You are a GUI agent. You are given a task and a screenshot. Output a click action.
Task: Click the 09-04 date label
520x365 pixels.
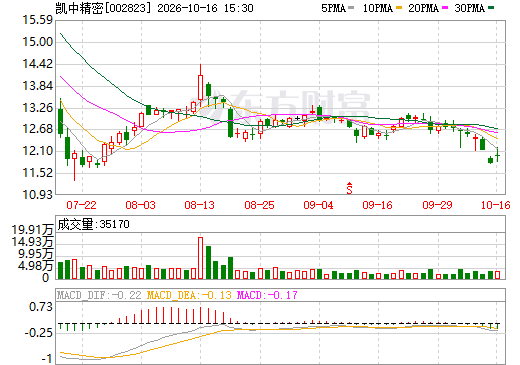pos(318,205)
